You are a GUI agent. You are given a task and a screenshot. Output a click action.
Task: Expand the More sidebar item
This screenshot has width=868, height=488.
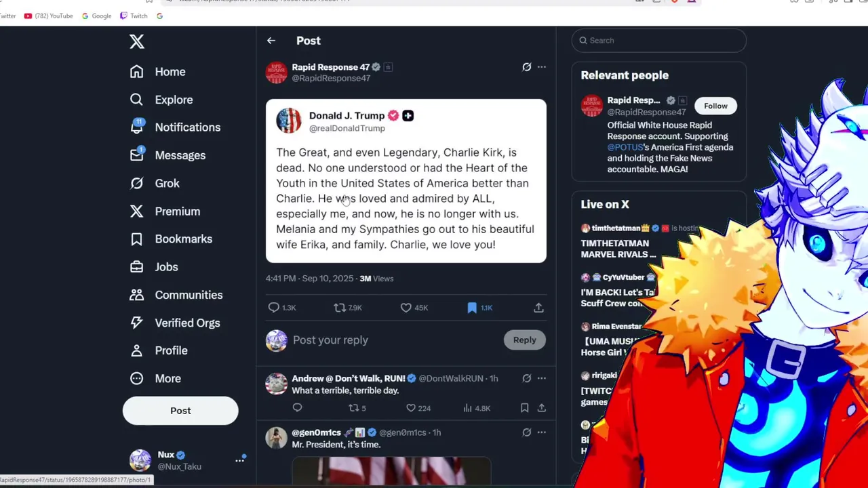[155, 378]
